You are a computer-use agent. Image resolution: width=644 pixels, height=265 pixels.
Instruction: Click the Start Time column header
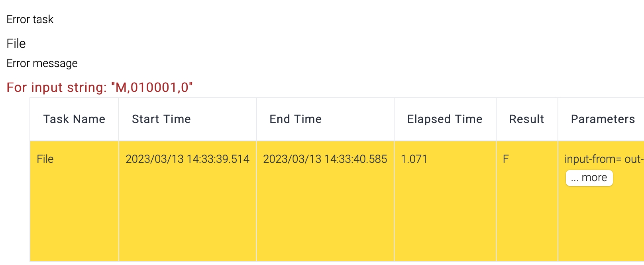pyautogui.click(x=161, y=119)
